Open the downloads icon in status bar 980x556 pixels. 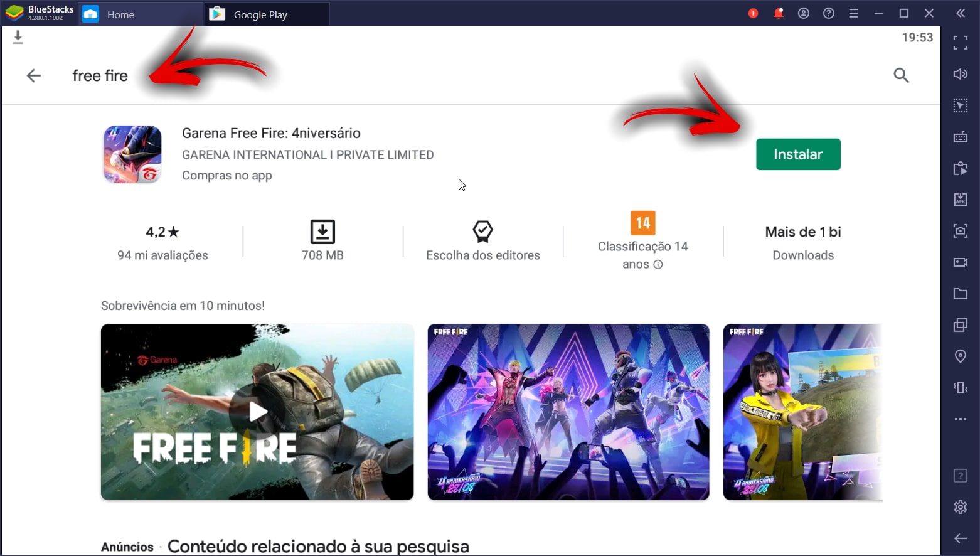pos(18,38)
